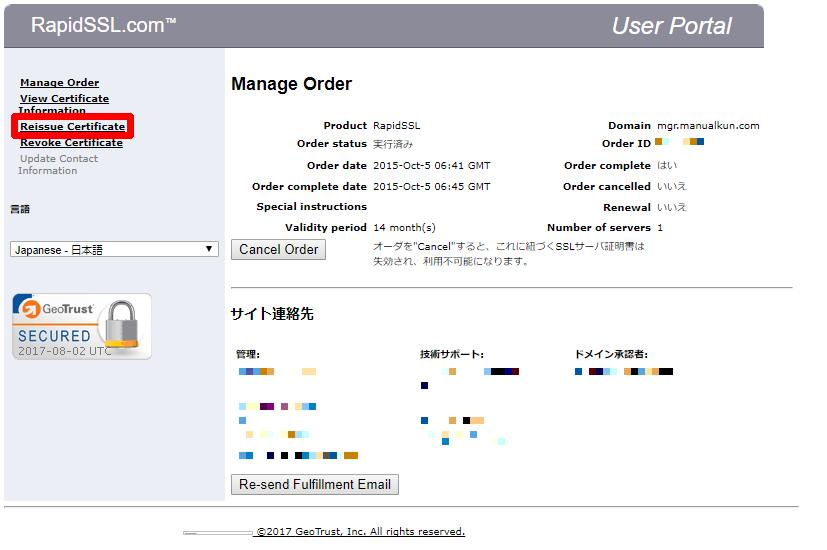Click the サイト連絡先 section heading
827x550 pixels.
click(272, 313)
